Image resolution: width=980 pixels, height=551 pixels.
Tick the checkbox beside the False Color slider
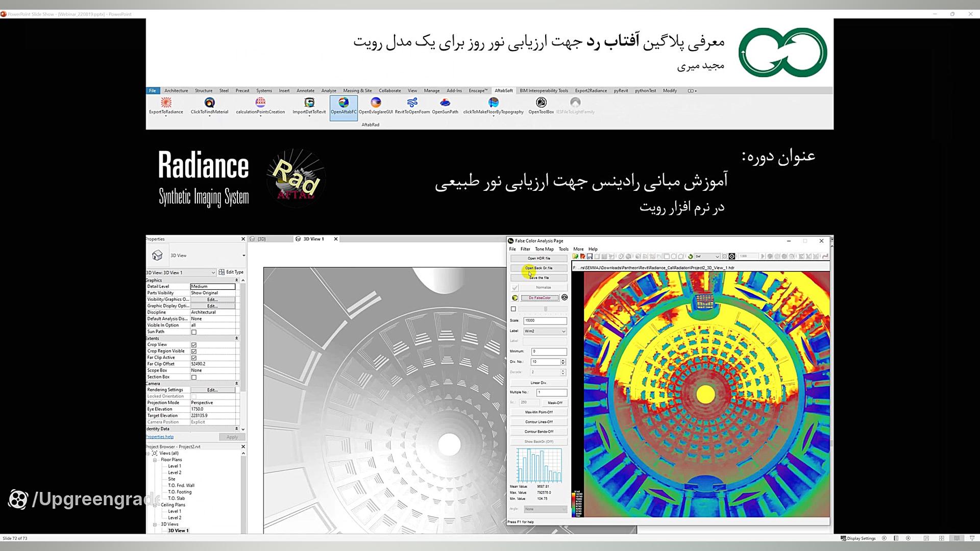pos(513,309)
